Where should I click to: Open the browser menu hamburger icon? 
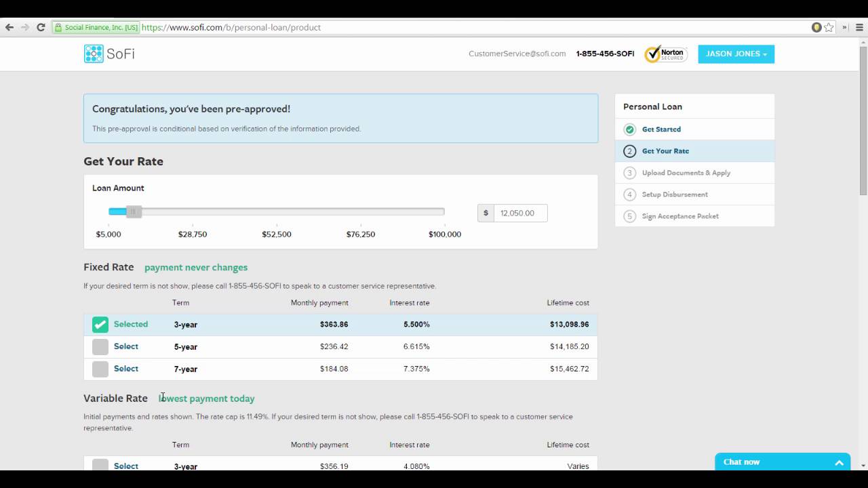[859, 28]
